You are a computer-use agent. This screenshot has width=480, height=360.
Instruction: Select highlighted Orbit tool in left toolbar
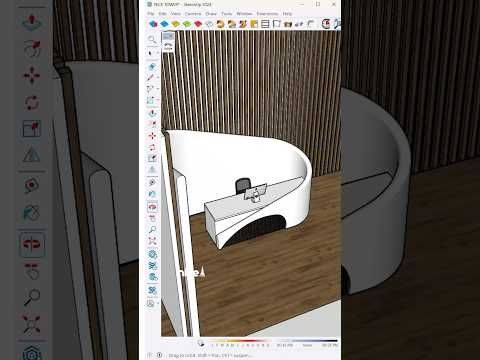click(152, 207)
